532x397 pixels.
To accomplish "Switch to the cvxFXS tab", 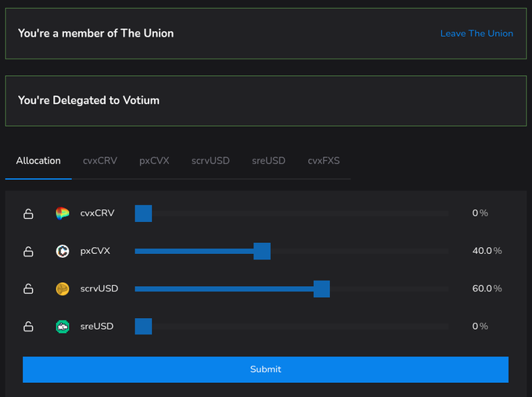I will click(324, 161).
